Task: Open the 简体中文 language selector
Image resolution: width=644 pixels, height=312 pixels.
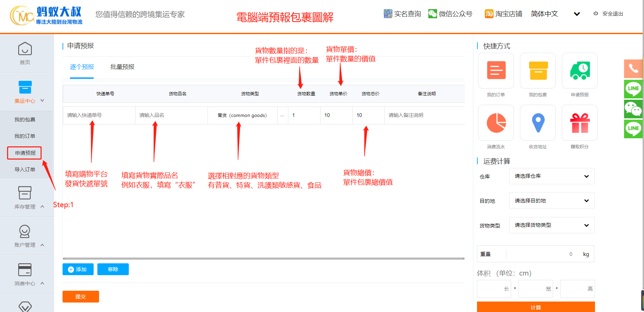Action: 555,14
